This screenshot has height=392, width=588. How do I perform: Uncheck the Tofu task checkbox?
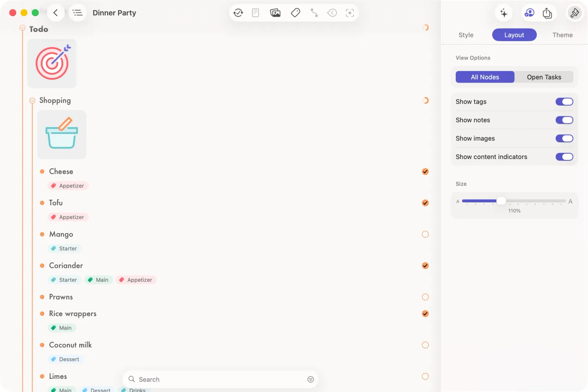point(425,203)
